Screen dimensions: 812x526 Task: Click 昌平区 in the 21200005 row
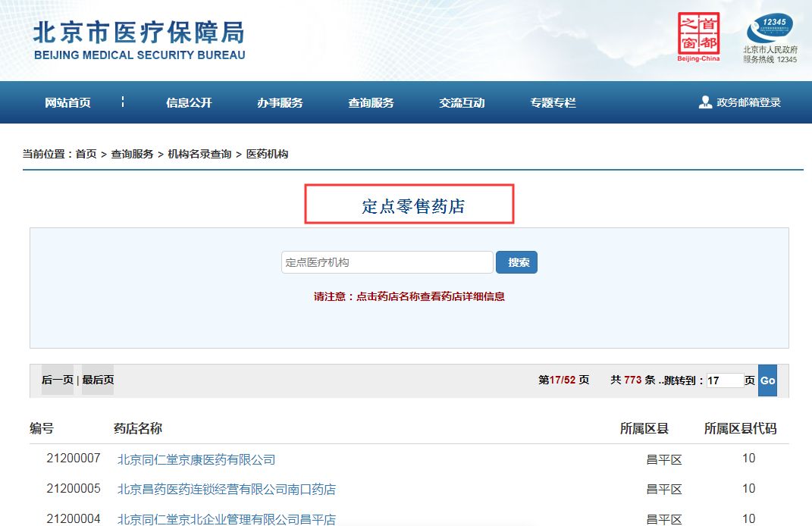click(x=664, y=490)
